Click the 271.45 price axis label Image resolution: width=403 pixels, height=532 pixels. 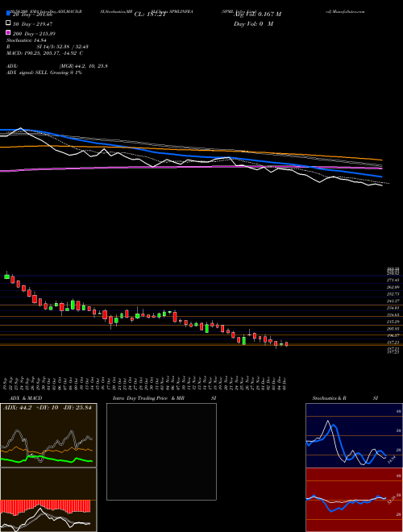click(x=394, y=281)
